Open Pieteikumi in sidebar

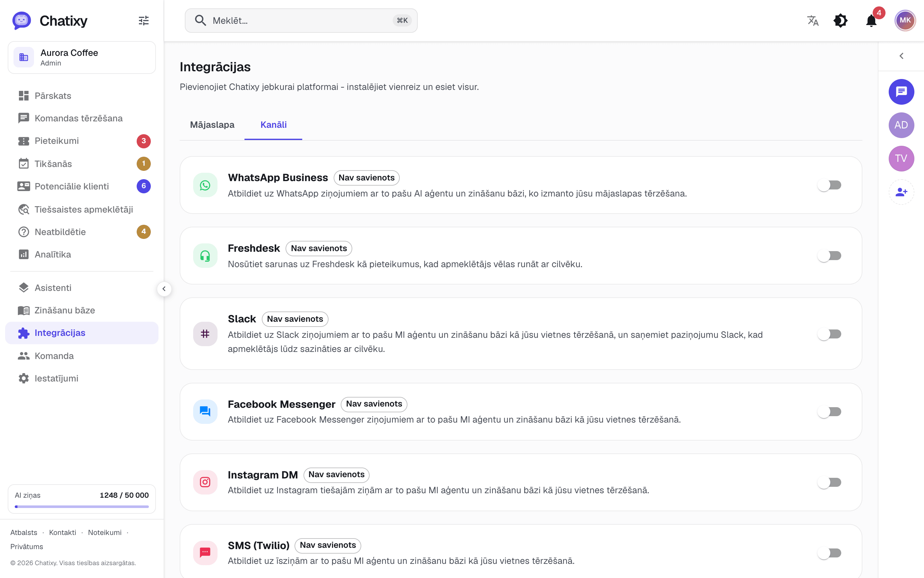[x=82, y=141]
